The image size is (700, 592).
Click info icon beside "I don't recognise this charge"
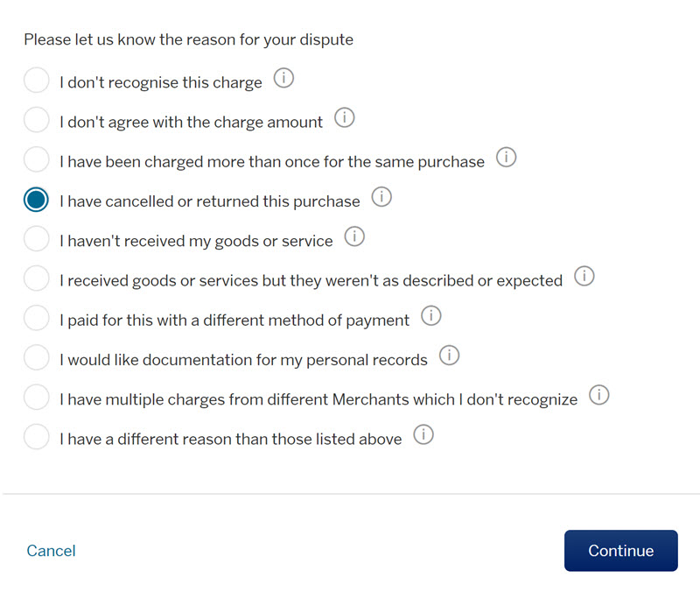tap(283, 79)
